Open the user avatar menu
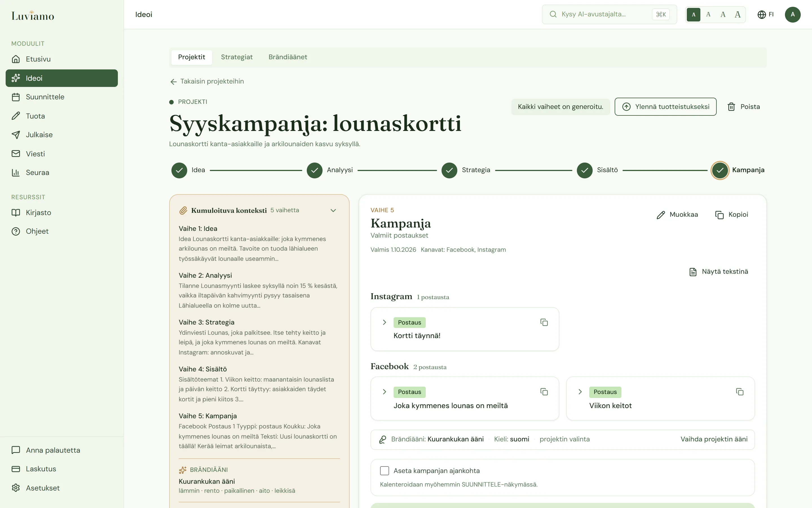 pyautogui.click(x=793, y=14)
